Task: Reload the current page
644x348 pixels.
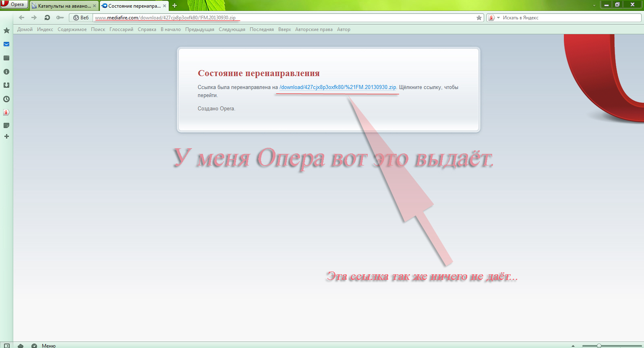Action: 47,18
